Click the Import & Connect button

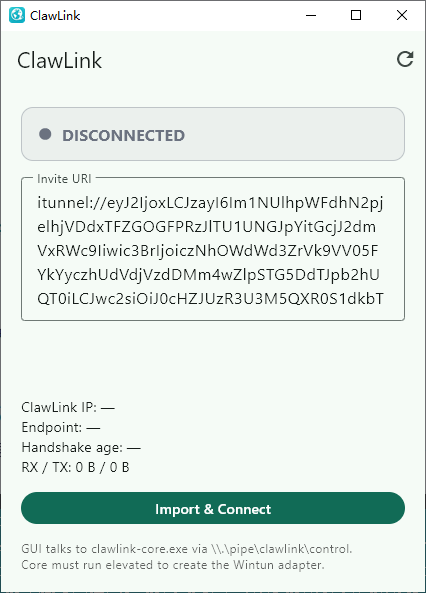point(213,508)
